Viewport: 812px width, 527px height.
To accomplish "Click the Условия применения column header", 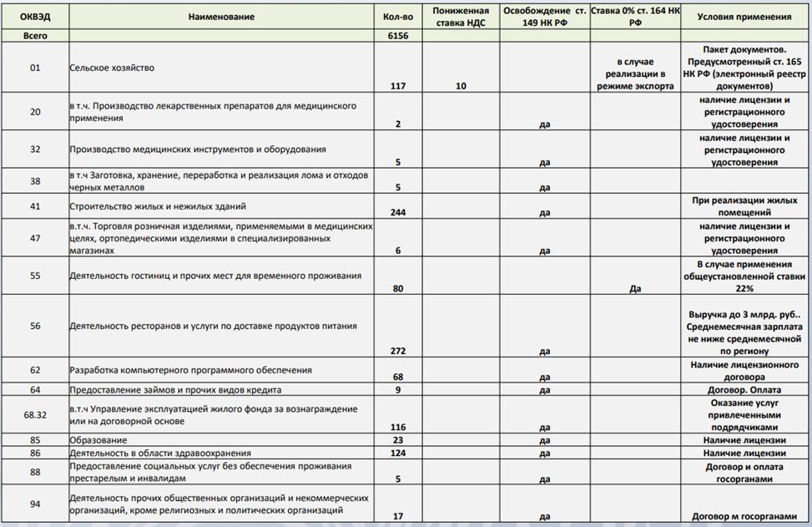I will [x=745, y=17].
